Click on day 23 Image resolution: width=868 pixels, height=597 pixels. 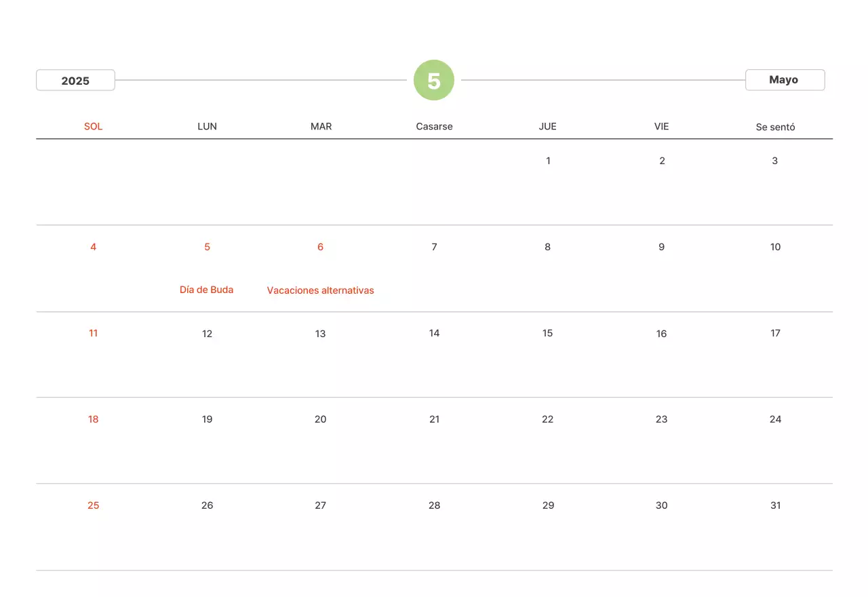[662, 419]
